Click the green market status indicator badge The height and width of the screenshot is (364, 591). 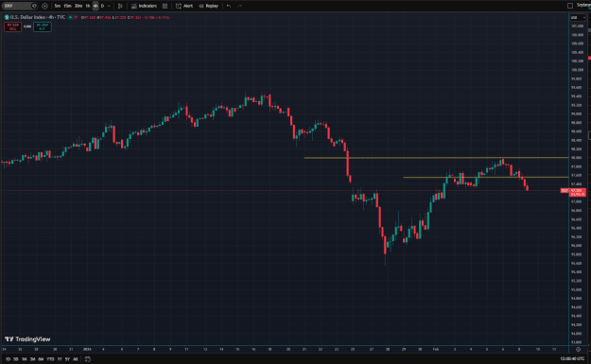tap(70, 17)
